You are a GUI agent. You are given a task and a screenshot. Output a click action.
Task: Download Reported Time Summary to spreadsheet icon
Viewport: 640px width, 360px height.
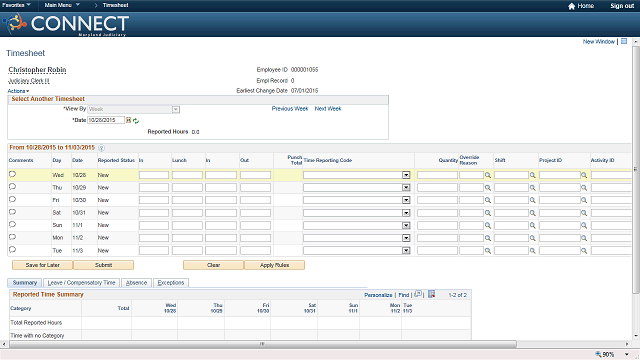(x=431, y=294)
